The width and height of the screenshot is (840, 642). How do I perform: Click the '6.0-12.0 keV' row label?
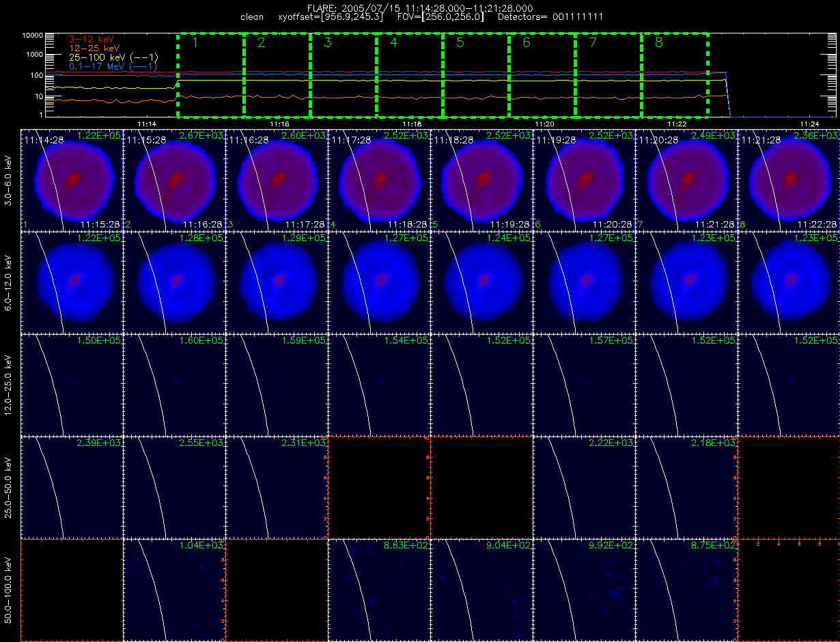click(9, 282)
